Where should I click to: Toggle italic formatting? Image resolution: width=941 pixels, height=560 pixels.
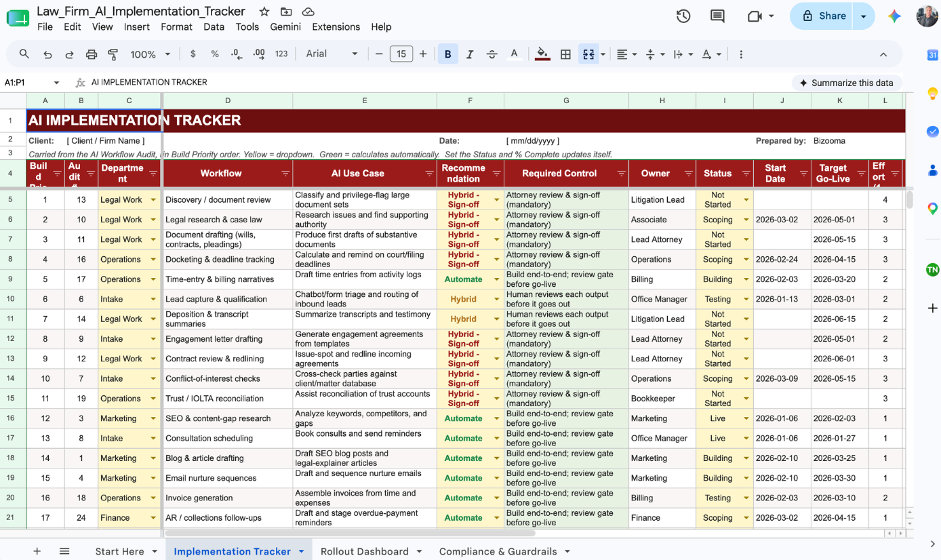pyautogui.click(x=469, y=54)
